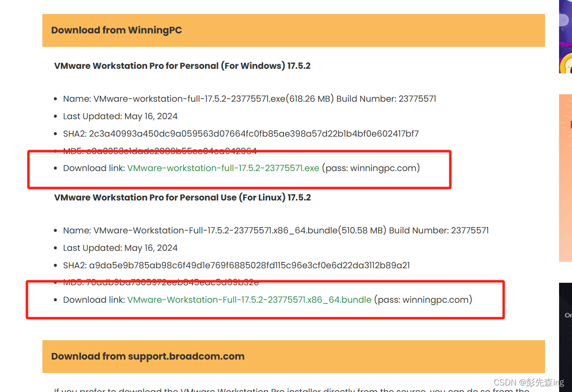This screenshot has height=392, width=572.
Task: Click the crossed-out MD5 line under Windows section
Action: [x=160, y=151]
